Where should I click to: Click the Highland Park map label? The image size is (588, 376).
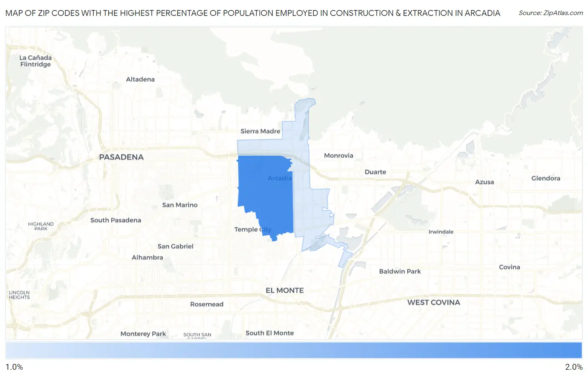click(41, 226)
